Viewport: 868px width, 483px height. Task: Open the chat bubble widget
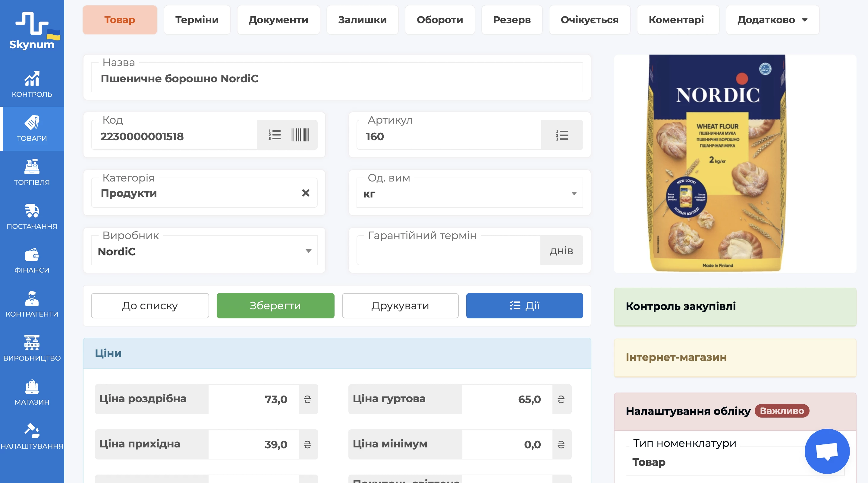(x=827, y=451)
